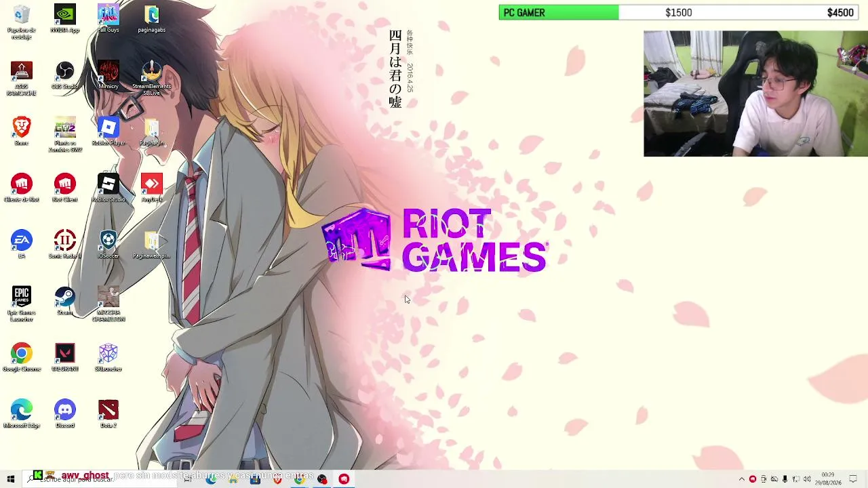Image resolution: width=868 pixels, height=488 pixels.
Task: Launch the Epic Games Launcher shortcut
Action: coord(22,304)
